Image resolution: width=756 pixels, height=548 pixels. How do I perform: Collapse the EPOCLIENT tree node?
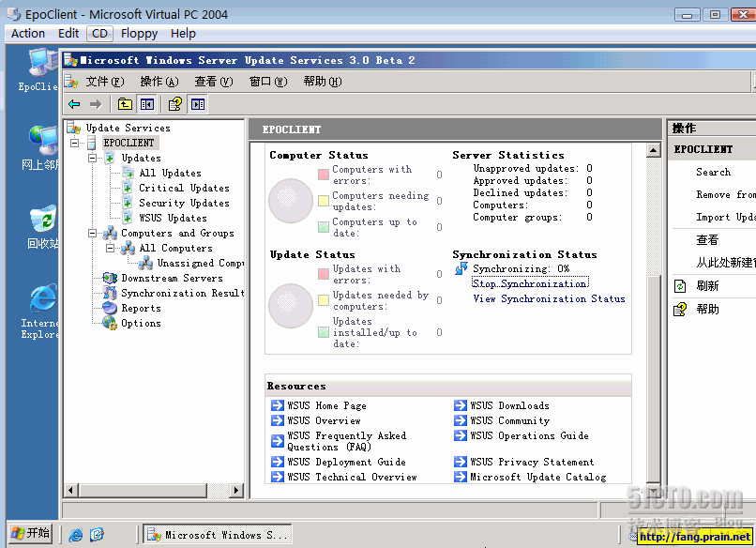point(74,143)
